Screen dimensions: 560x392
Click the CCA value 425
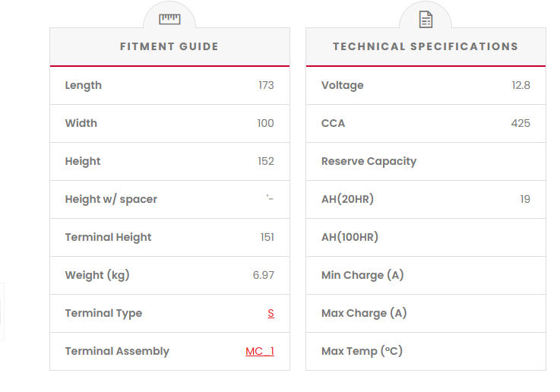pyautogui.click(x=520, y=123)
